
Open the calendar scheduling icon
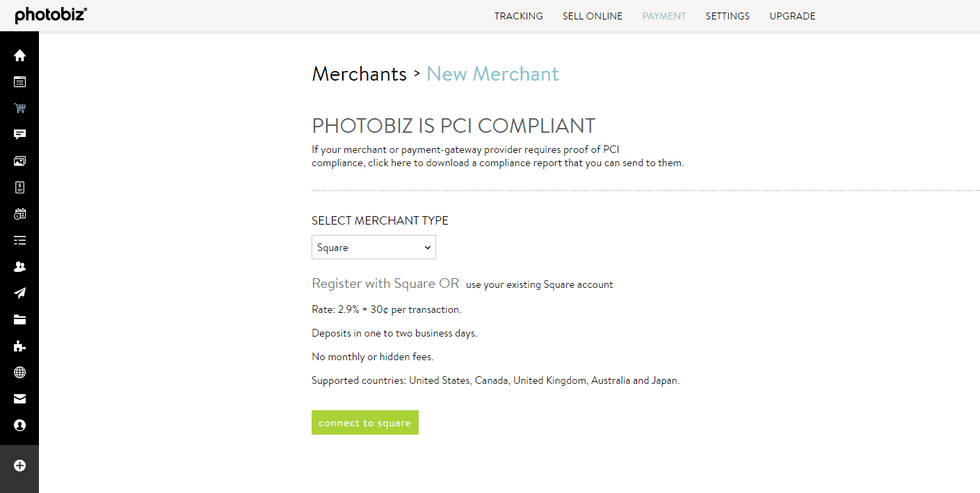[19, 214]
